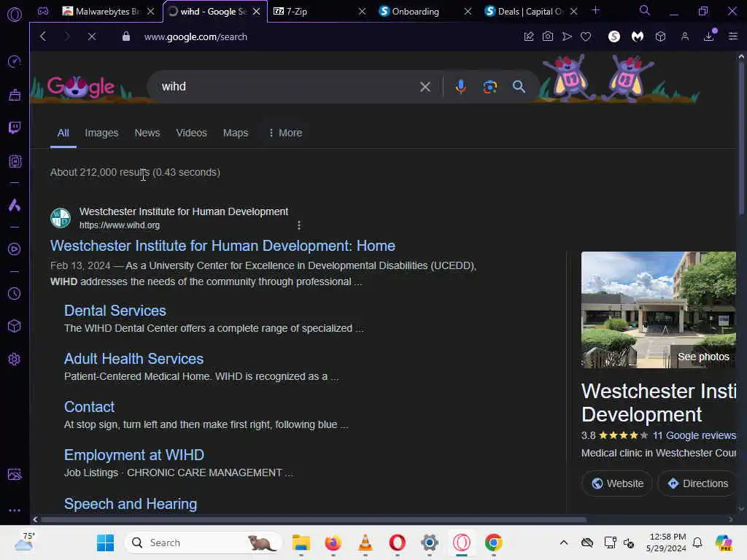Switch to 7-Zip tab
The image size is (747, 560).
pos(314,12)
